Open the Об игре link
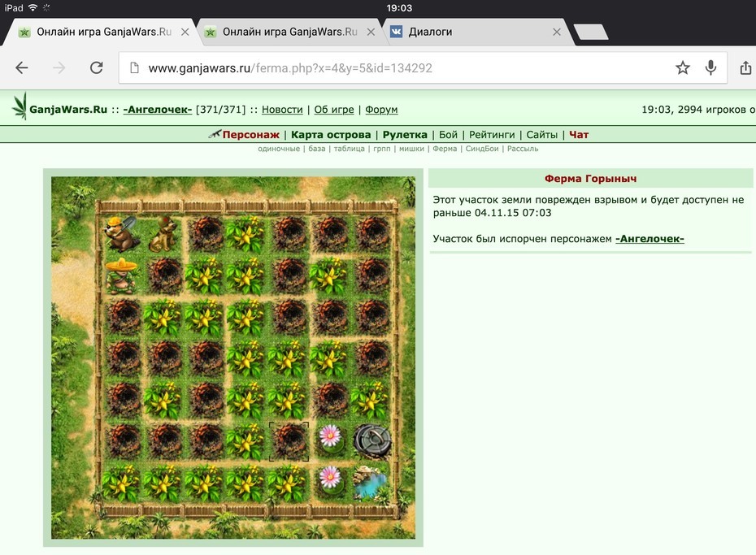Image resolution: width=756 pixels, height=555 pixels. [334, 110]
